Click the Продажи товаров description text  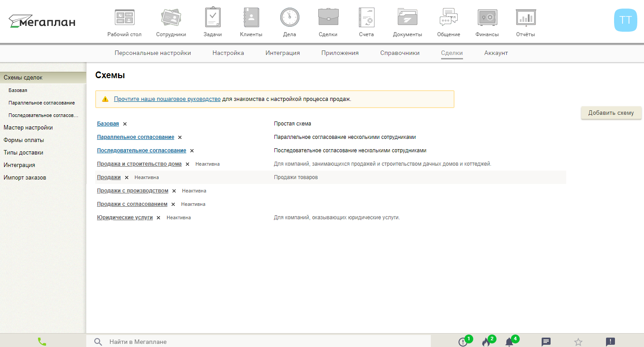pos(296,177)
